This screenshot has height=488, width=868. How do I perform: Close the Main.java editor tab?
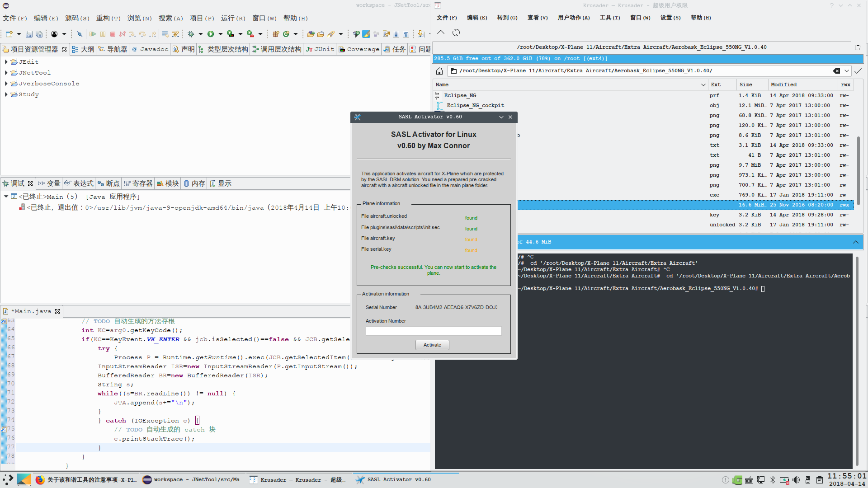tap(57, 311)
